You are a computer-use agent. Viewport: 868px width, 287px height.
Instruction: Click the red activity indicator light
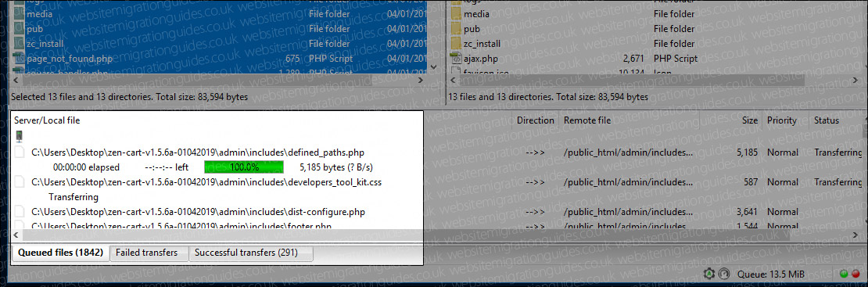[855, 273]
